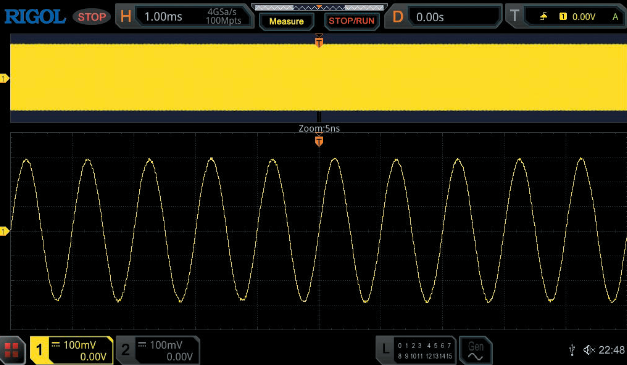627x365 pixels.
Task: Click the RIGOL logo
Action: tap(35, 16)
